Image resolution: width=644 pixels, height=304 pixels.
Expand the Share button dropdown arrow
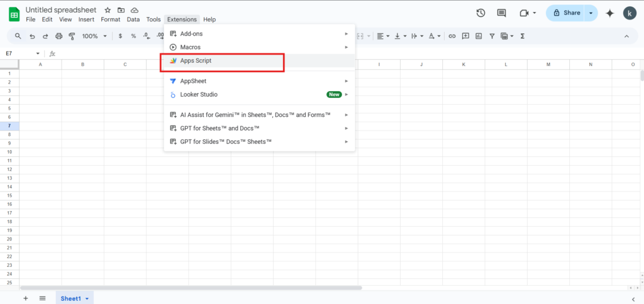[591, 13]
